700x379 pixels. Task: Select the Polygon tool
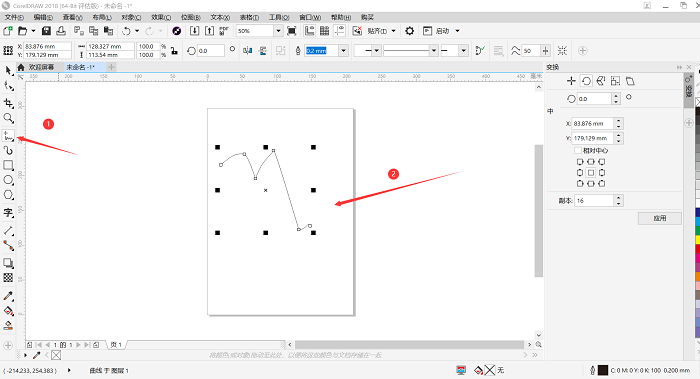(x=8, y=195)
